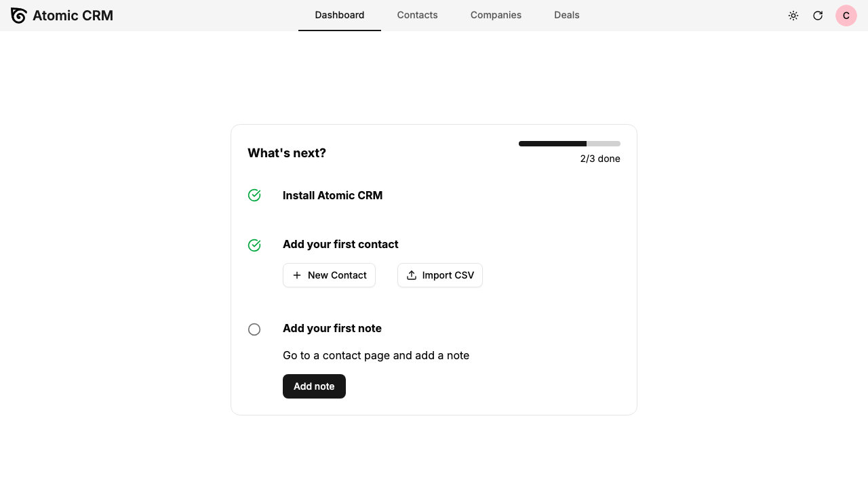Switch to the Dashboard tab
The height and width of the screenshot is (488, 868).
[340, 15]
